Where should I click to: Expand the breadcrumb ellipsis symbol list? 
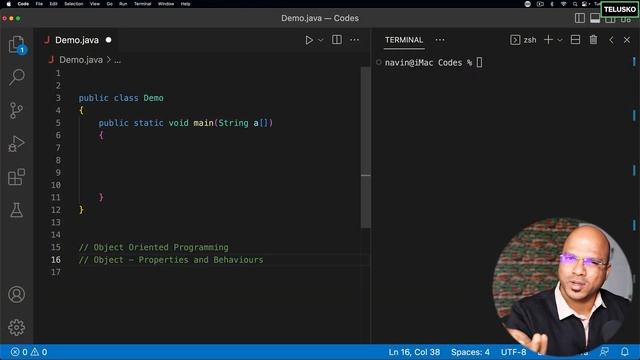[x=118, y=60]
